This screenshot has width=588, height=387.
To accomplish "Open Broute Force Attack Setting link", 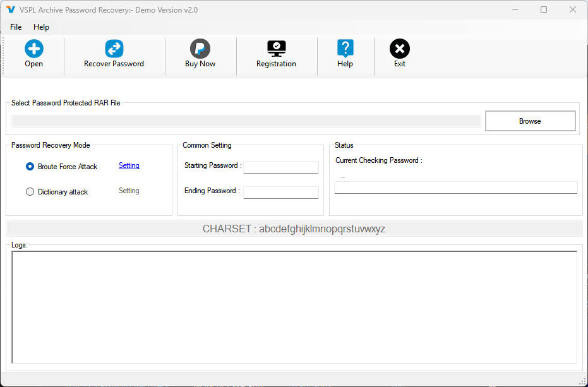I will pyautogui.click(x=129, y=165).
